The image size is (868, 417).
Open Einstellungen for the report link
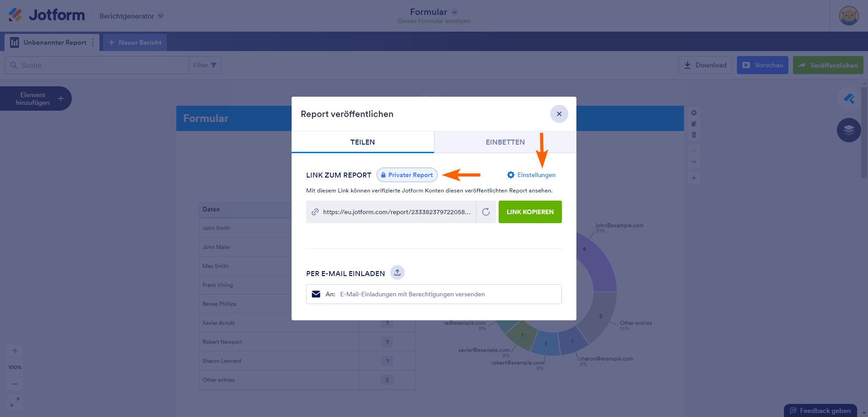pos(531,175)
